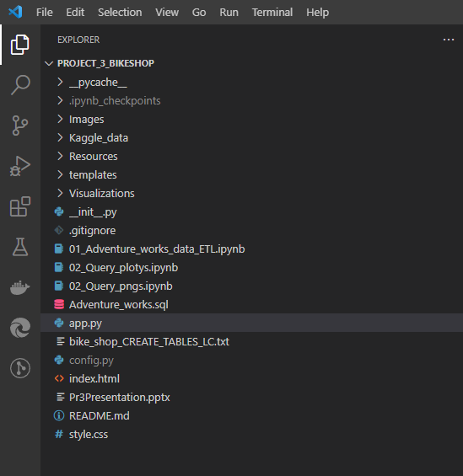Open the Pr3Presentation.pptx file
Screen dimensions: 463x476
coord(120,398)
